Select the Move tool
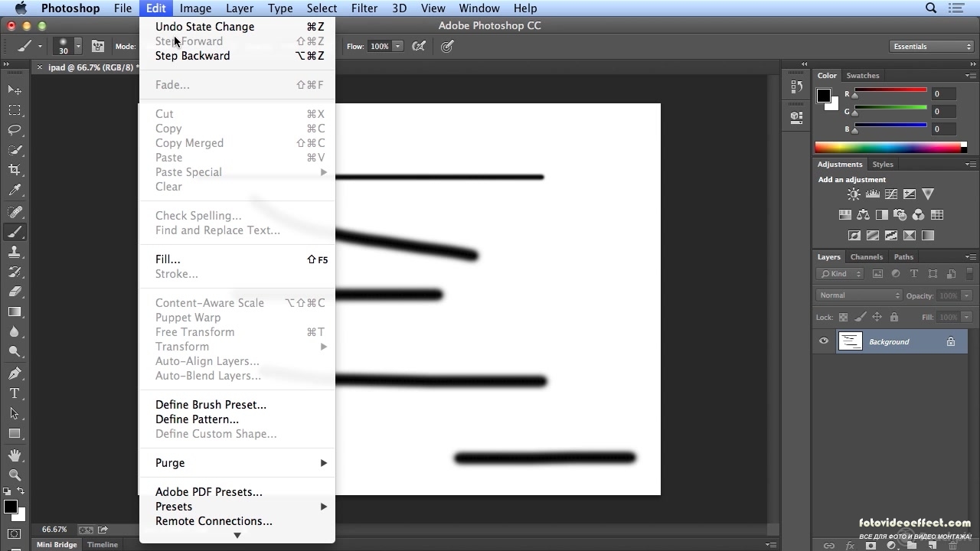The image size is (980, 551). click(15, 90)
